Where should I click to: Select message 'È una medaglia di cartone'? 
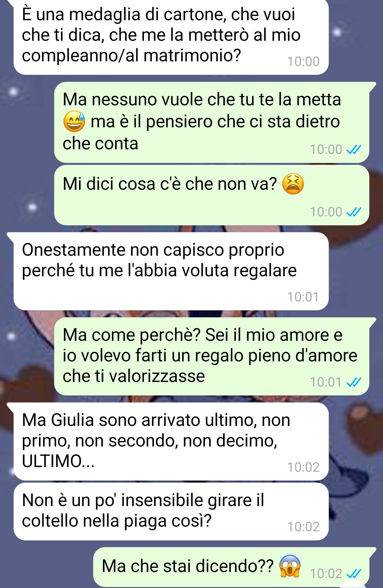[x=171, y=37]
